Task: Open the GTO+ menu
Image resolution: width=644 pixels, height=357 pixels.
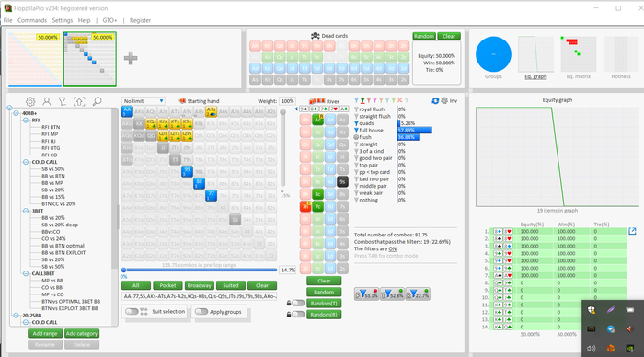Action: 109,20
